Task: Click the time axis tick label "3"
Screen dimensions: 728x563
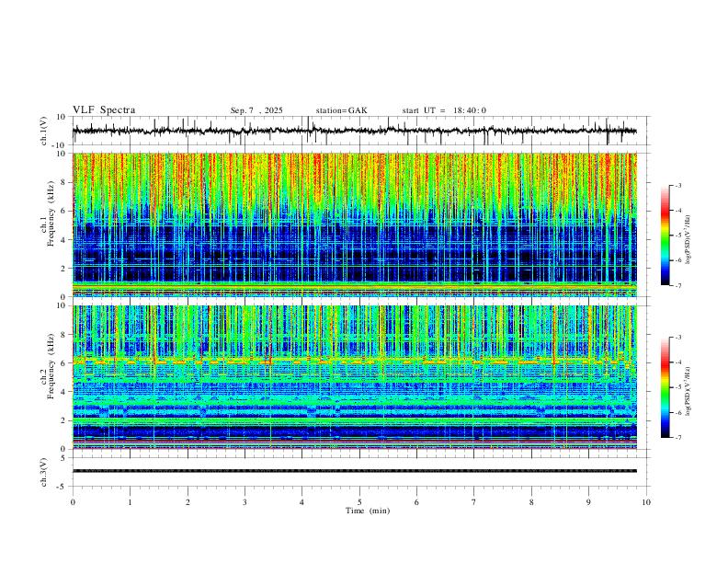Action: tap(245, 502)
